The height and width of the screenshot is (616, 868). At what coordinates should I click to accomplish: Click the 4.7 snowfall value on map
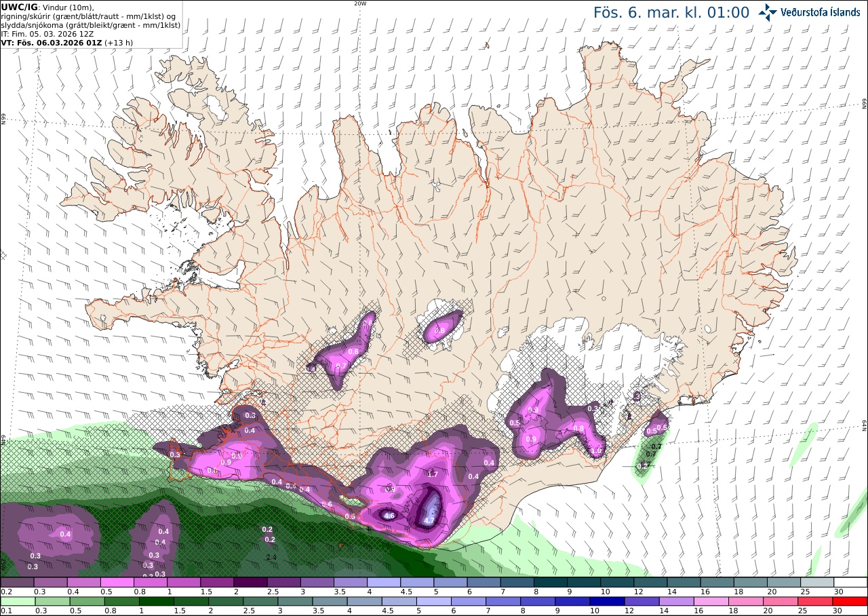click(x=429, y=520)
